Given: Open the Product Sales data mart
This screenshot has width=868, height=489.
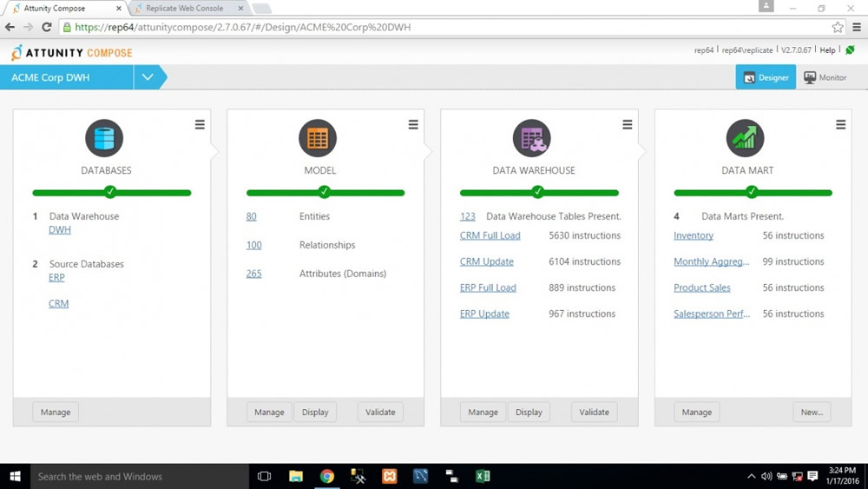Looking at the screenshot, I should tap(702, 288).
